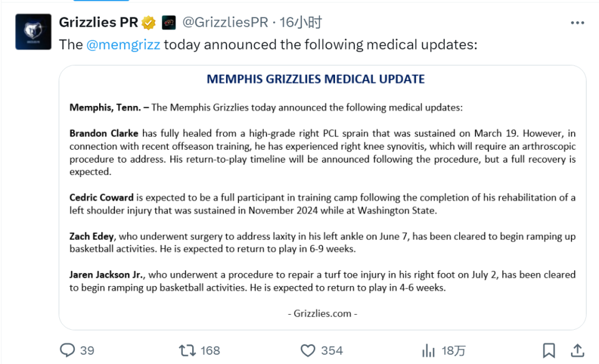
Task: Like the tweet with the heart icon
Action: 308,350
